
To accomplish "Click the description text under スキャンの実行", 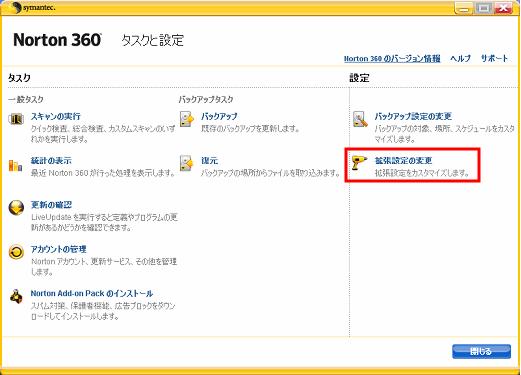I will pyautogui.click(x=103, y=134).
